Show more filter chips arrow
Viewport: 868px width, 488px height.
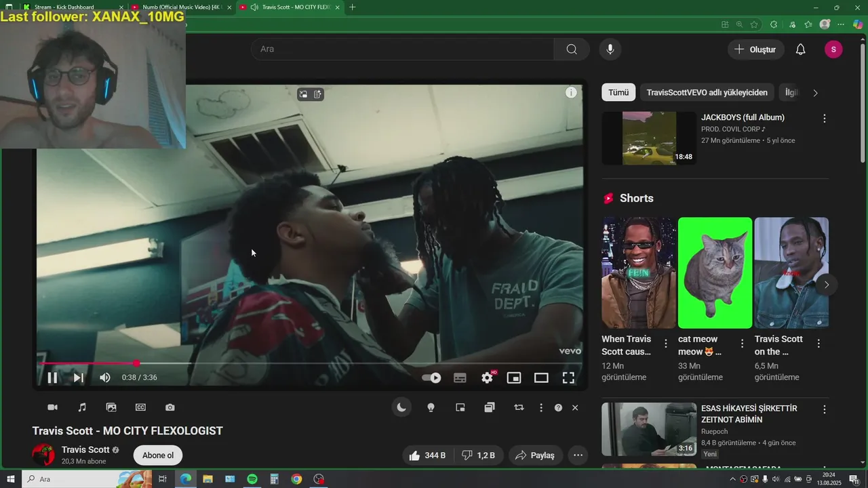[x=815, y=93]
